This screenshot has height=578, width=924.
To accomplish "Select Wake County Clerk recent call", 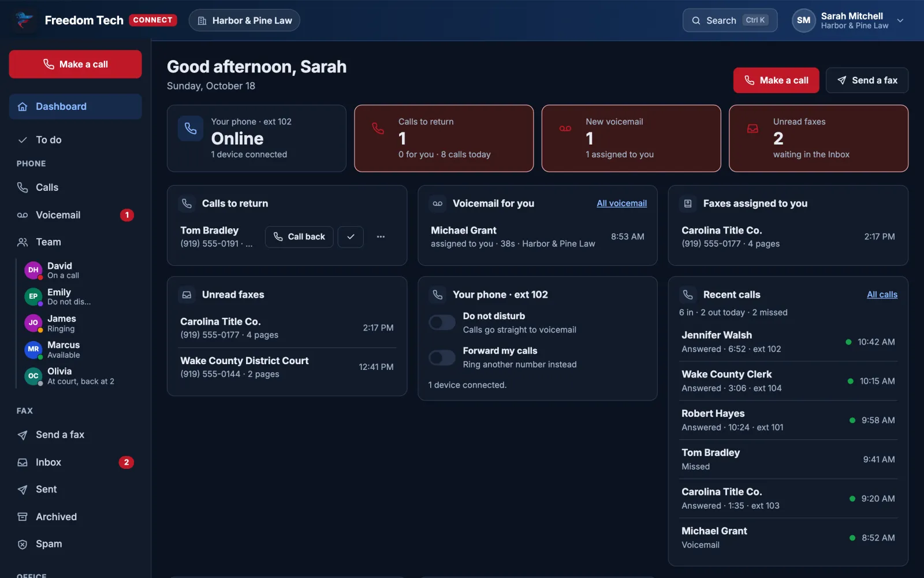I will point(788,381).
